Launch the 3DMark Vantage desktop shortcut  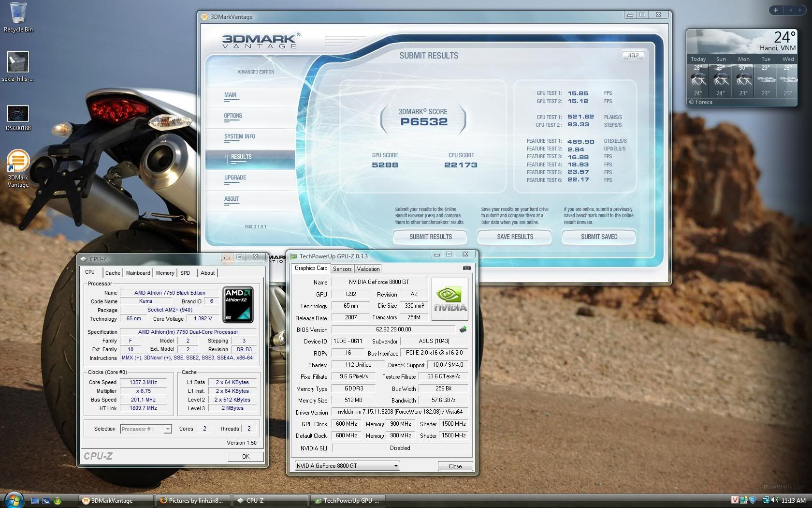(x=18, y=168)
